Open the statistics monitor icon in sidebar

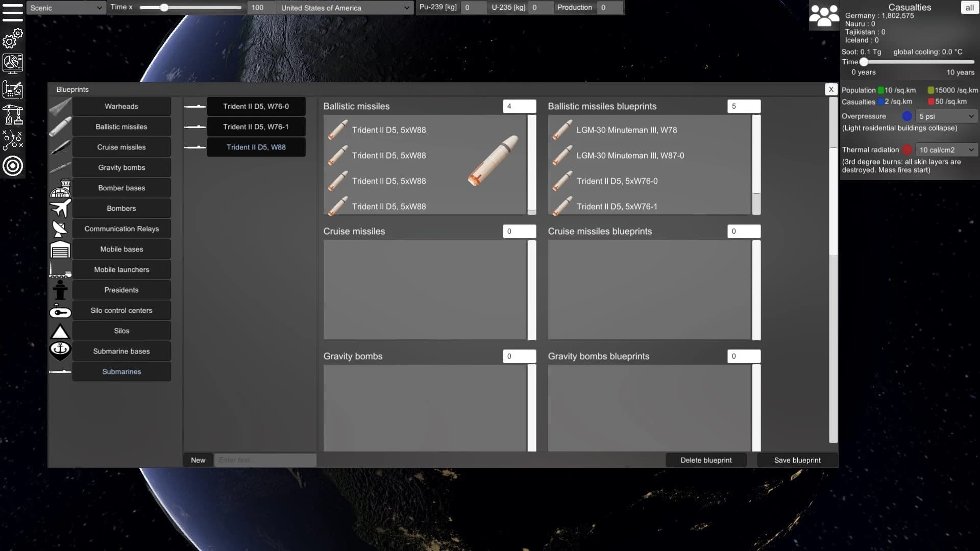[12, 63]
